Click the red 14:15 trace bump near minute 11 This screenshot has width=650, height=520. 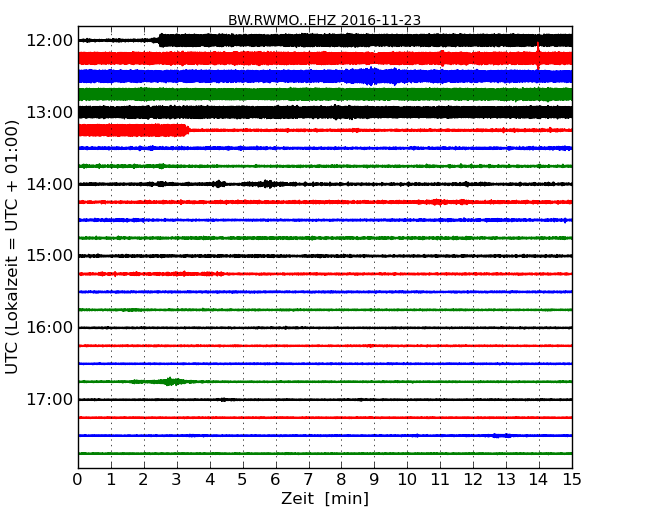tap(437, 202)
